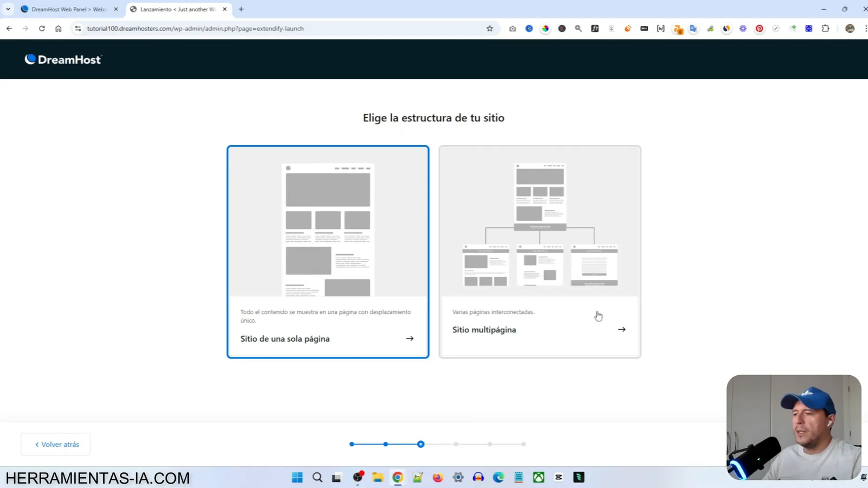Switch to the Lanzamiento tab
The width and height of the screenshot is (868, 488).
(174, 9)
